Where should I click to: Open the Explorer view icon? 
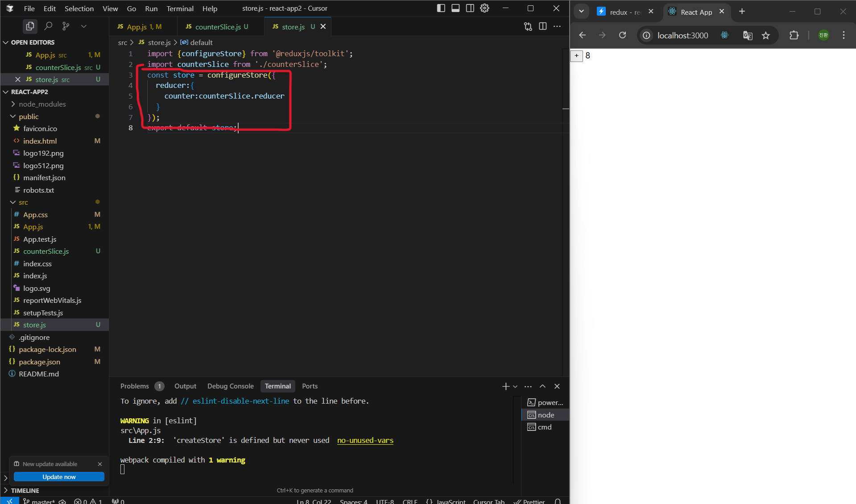pos(30,26)
